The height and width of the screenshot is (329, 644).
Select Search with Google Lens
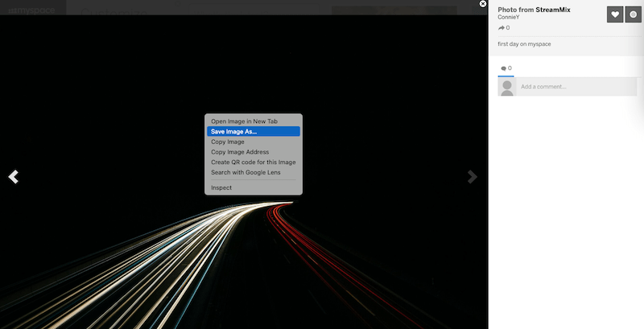246,172
